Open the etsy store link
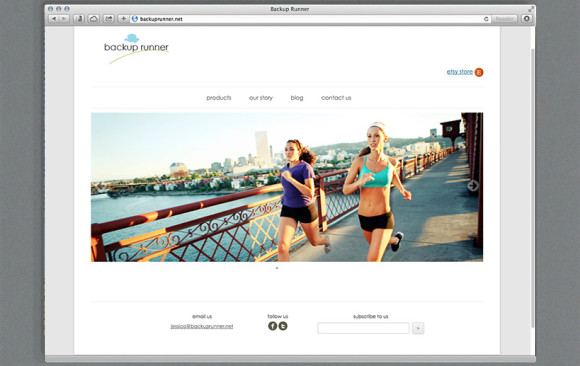 [459, 72]
